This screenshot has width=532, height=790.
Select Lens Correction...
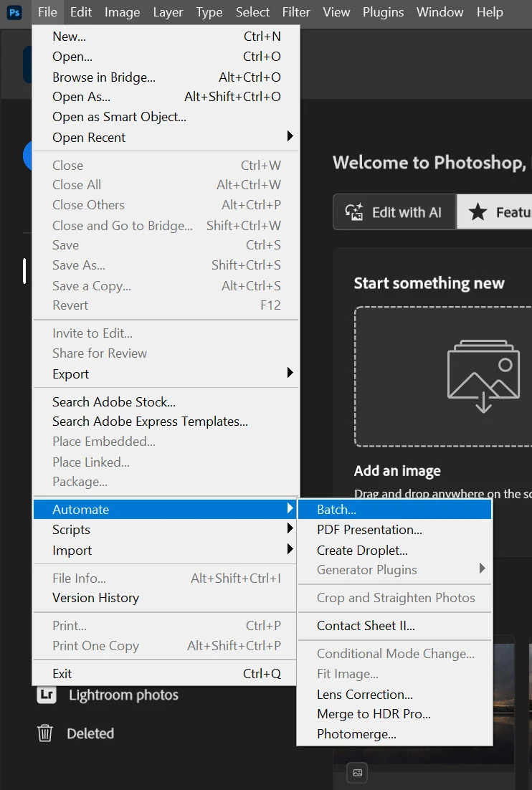395,694
